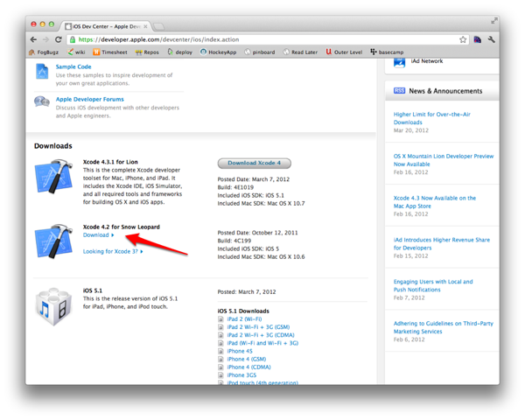Open the Repos bookmark

147,52
